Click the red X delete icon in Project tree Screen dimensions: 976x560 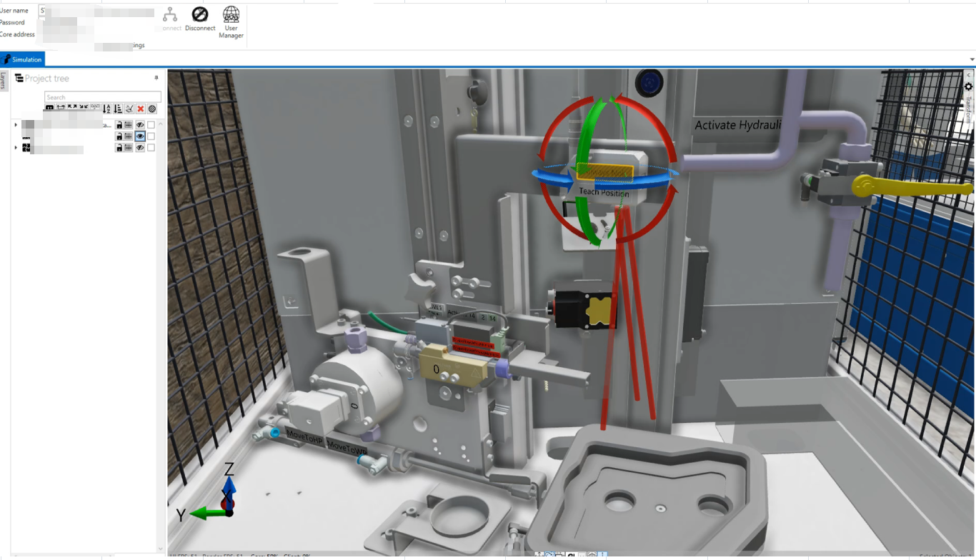pyautogui.click(x=141, y=109)
